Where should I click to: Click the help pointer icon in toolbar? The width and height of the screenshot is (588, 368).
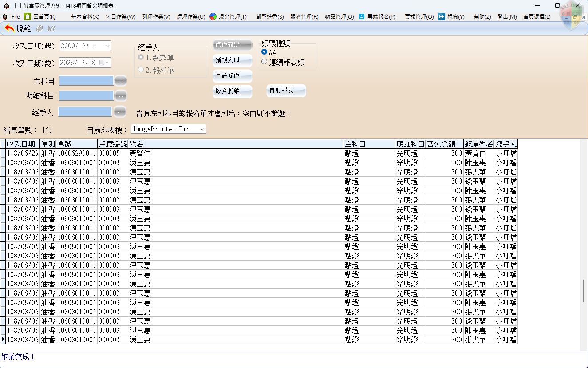pos(51,28)
